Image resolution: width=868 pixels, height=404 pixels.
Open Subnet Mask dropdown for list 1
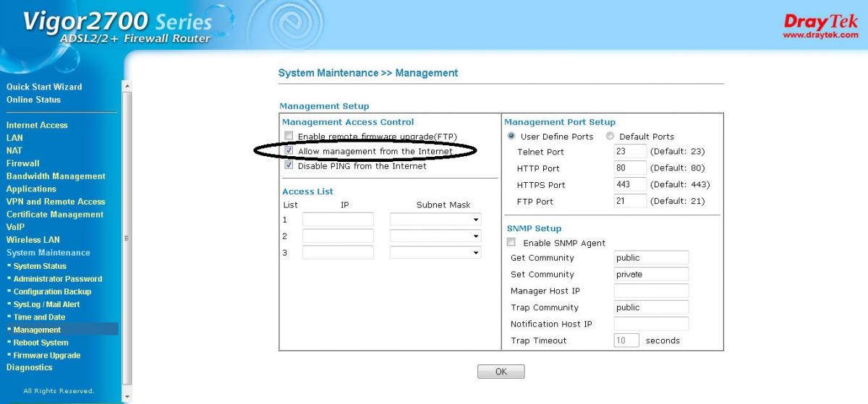435,219
